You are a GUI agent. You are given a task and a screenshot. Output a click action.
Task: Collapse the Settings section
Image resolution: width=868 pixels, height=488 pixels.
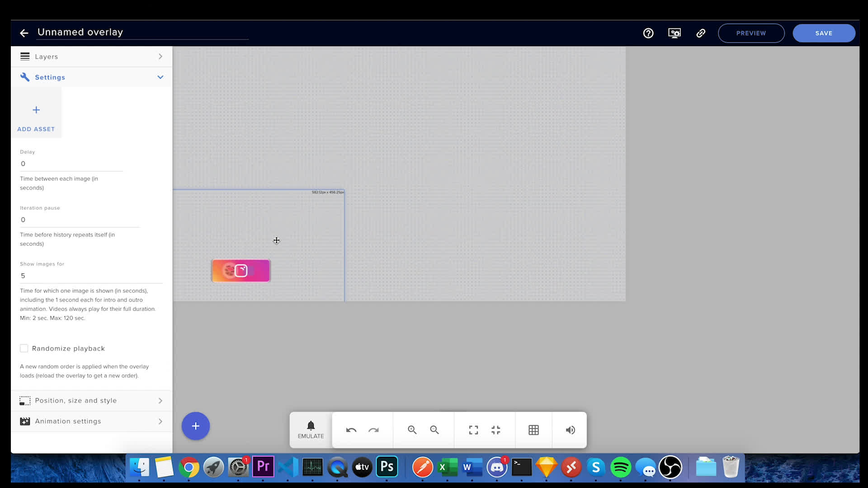(160, 77)
